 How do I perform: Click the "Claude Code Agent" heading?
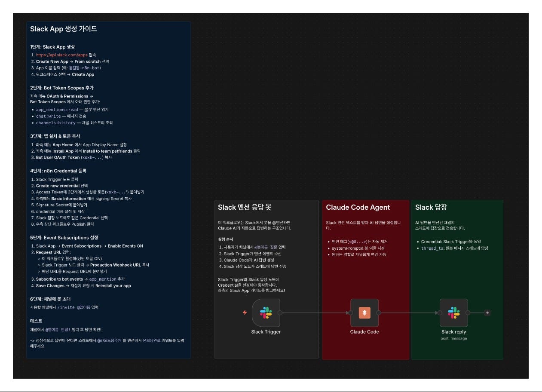[x=358, y=207]
